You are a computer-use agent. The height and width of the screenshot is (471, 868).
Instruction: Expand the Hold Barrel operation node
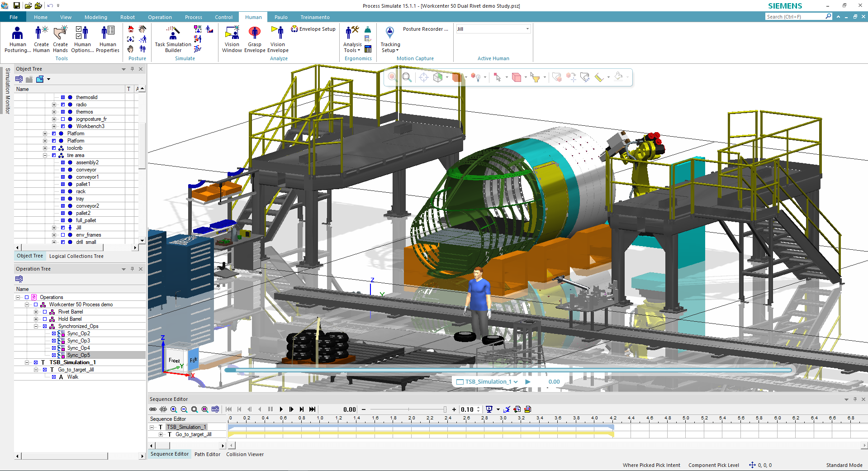(x=36, y=319)
